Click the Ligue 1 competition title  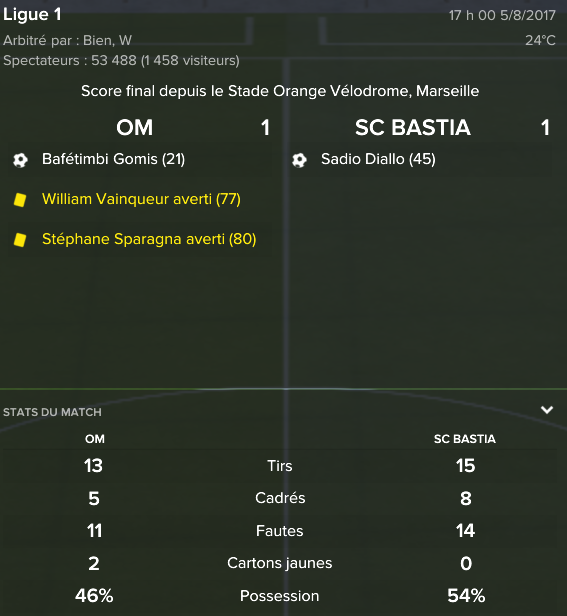(x=32, y=15)
